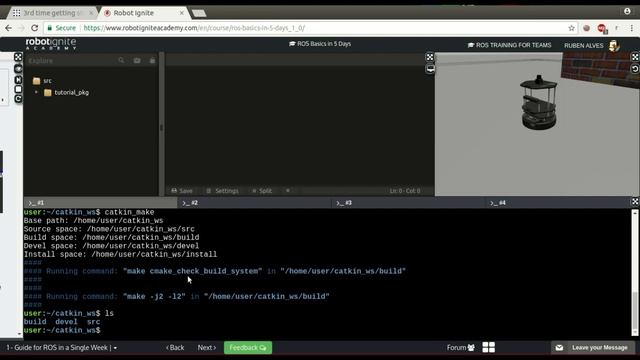
Task: Open a new browser tab
Action: click(x=199, y=13)
